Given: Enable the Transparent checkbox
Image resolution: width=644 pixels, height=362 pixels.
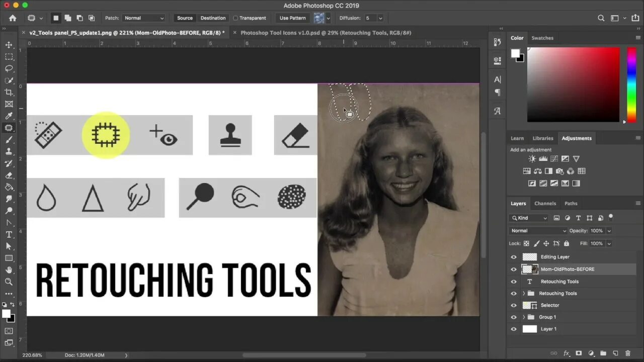Looking at the screenshot, I should (235, 18).
